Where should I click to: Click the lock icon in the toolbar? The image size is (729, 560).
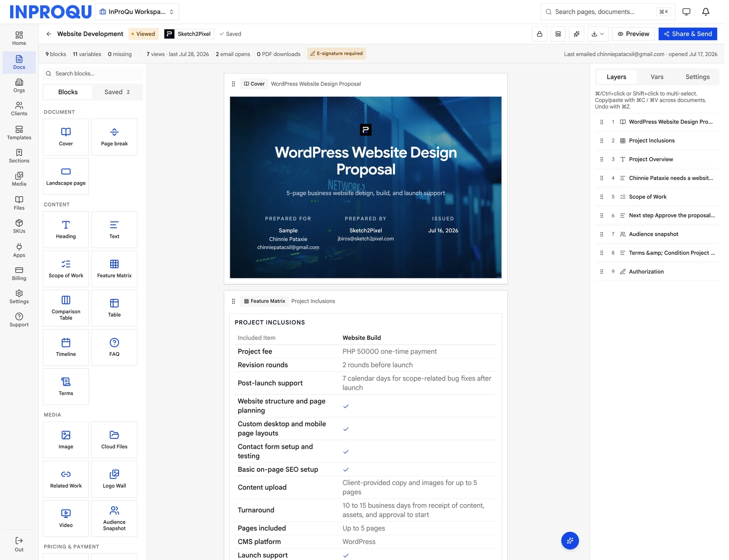coord(539,34)
